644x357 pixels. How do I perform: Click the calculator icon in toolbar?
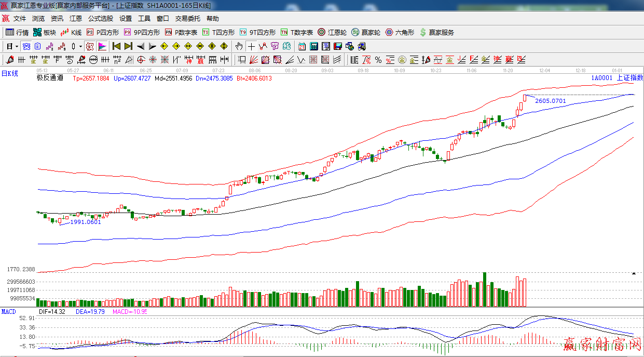[313, 46]
